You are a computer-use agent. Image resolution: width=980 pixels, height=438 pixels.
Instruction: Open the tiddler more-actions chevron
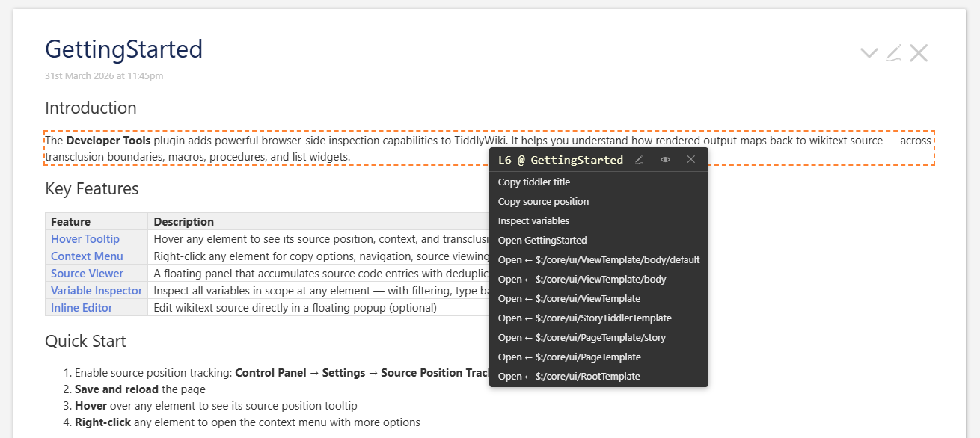[869, 53]
